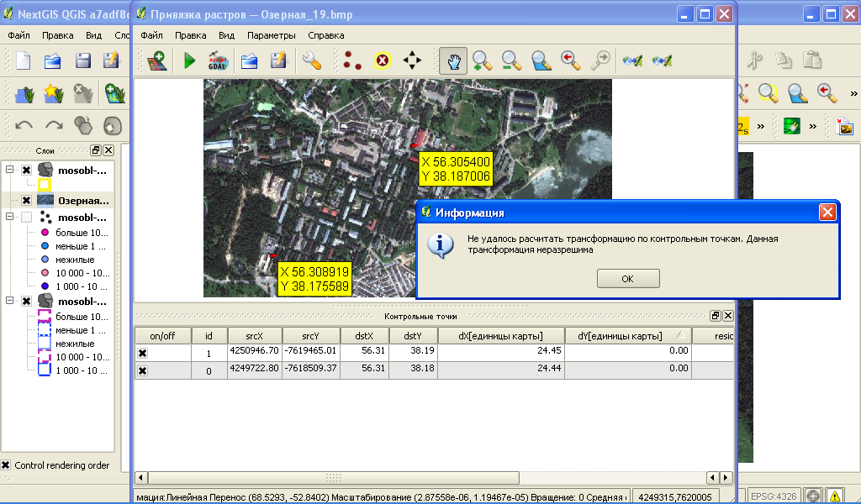Disable the control point with id 1
861x504 pixels.
143,354
